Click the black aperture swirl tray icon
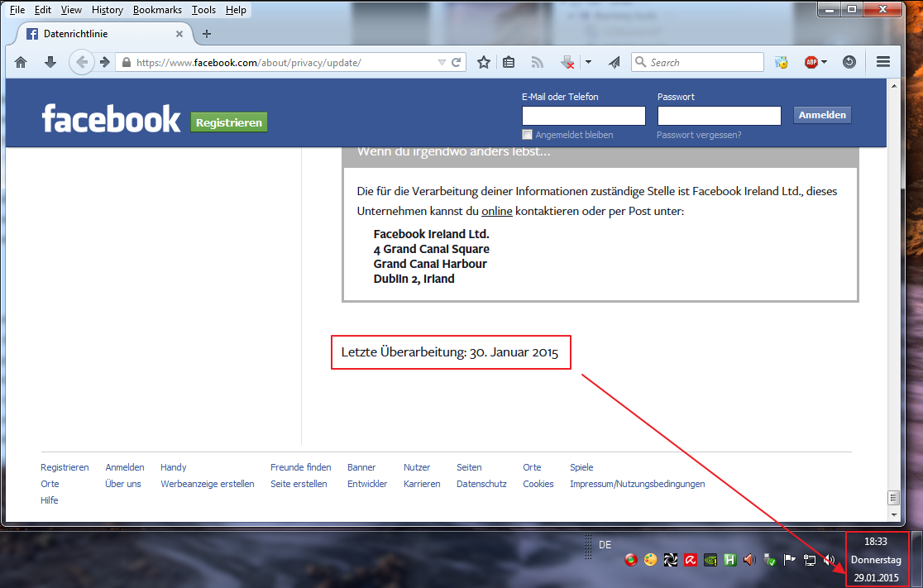 [x=671, y=561]
